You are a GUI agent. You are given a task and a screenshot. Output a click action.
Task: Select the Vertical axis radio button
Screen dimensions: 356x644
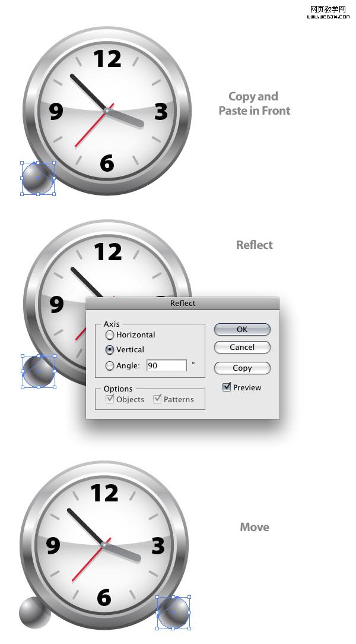[110, 349]
